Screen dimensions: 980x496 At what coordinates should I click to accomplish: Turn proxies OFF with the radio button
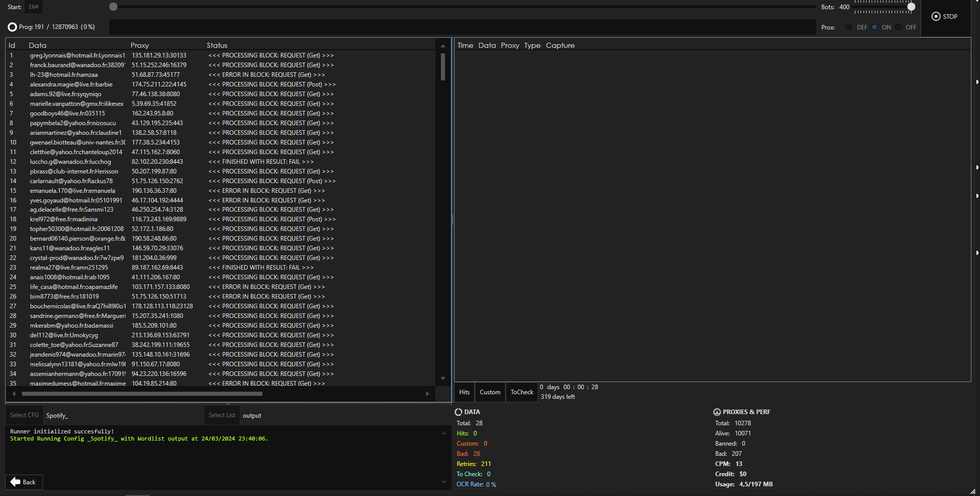[x=899, y=27]
